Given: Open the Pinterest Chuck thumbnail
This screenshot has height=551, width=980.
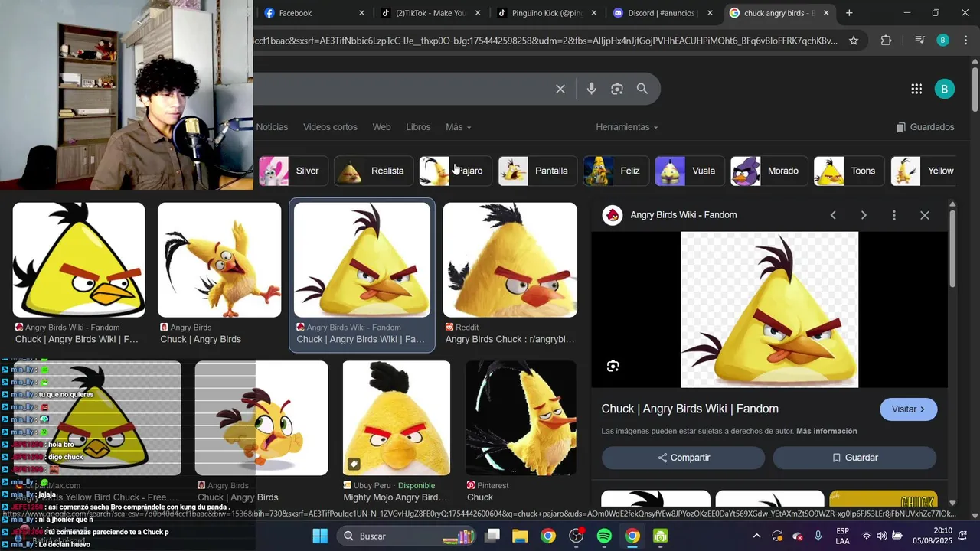Looking at the screenshot, I should pos(521,418).
